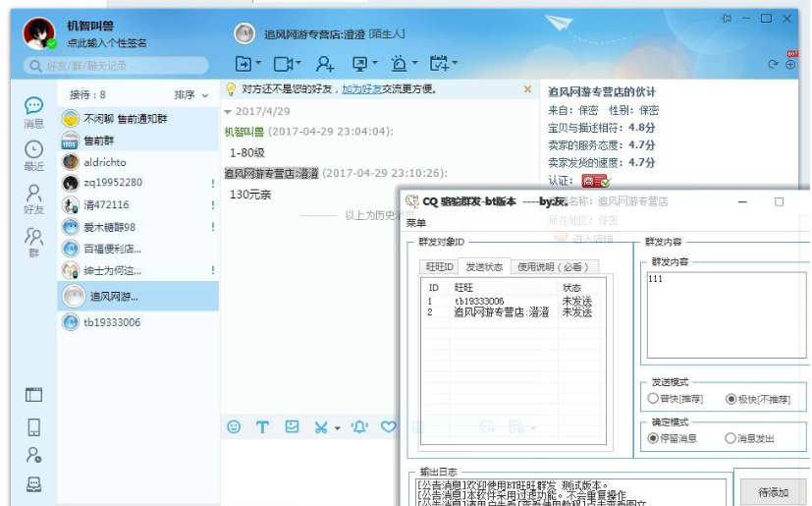Viewport: 812px width, 506px height.
Task: Click the window panel icon in left sidebar
Action: coord(34,395)
